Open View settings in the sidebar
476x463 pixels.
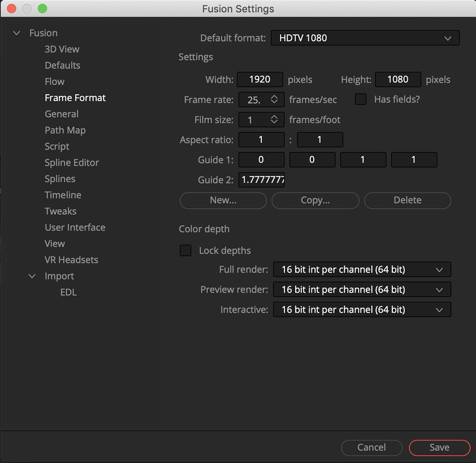tap(55, 244)
